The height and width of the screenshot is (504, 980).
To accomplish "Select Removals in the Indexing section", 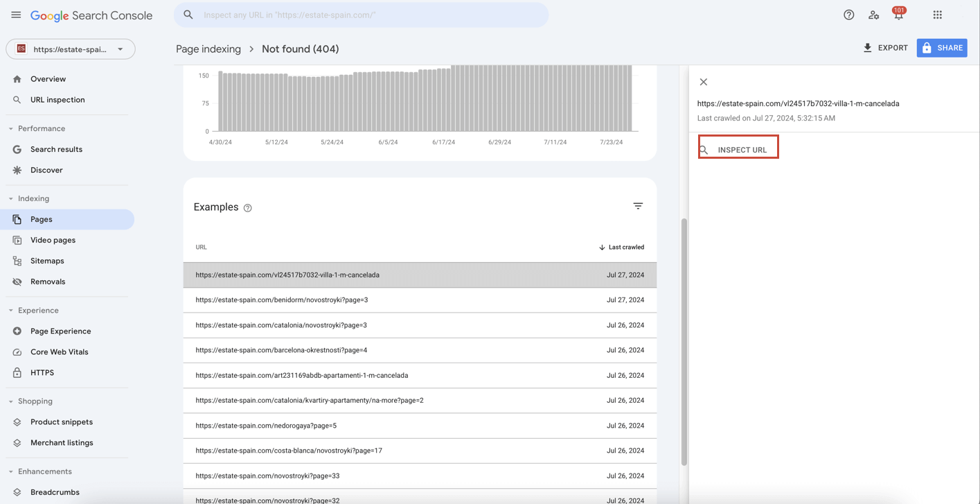I will (x=48, y=281).
